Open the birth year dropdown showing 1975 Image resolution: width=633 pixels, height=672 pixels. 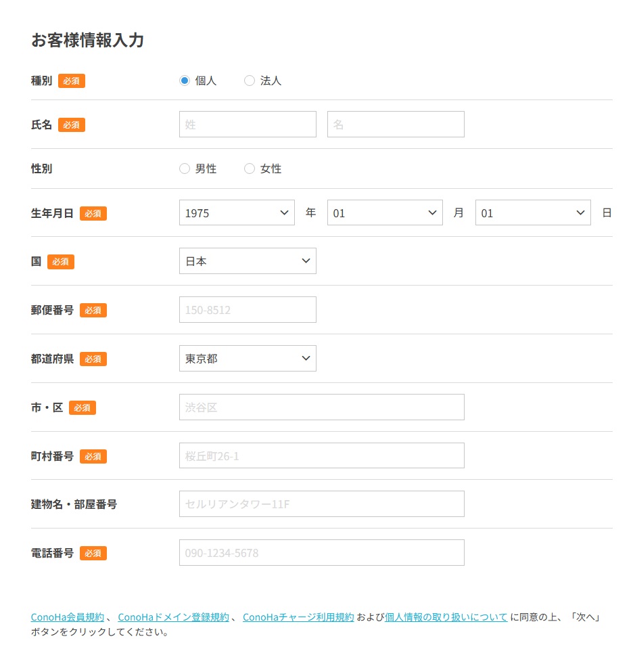[x=237, y=212]
